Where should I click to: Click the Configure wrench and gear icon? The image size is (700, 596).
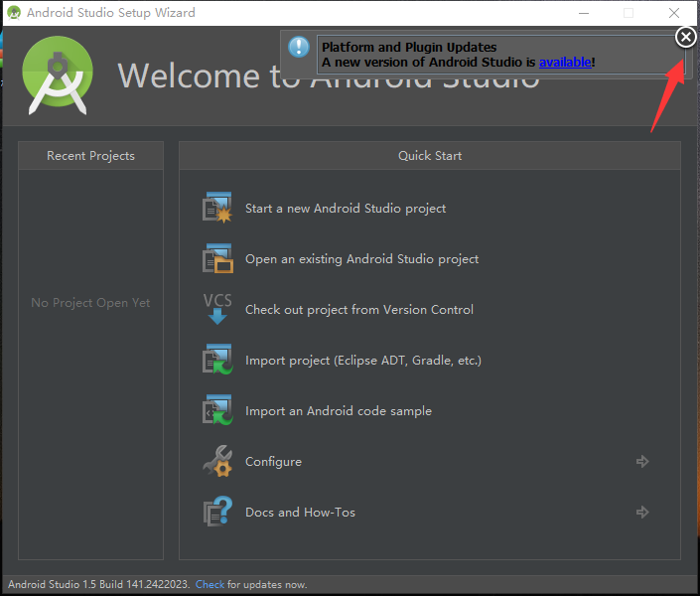tap(217, 461)
